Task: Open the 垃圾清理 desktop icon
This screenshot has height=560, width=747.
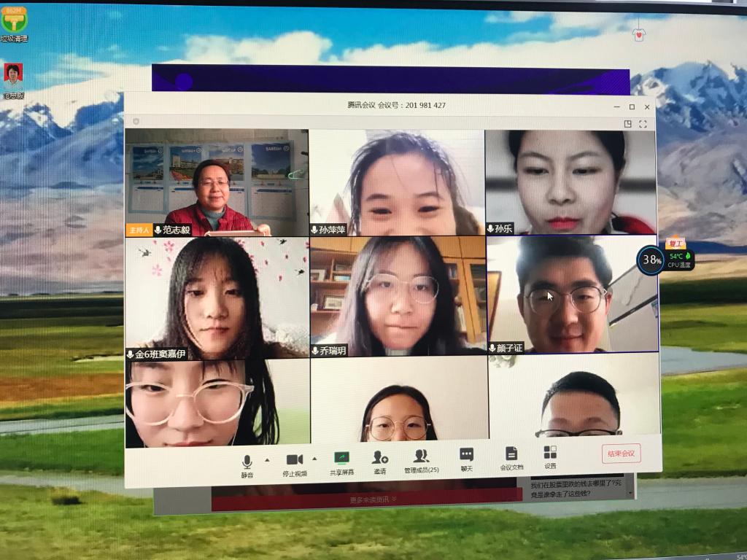Action: (13, 23)
